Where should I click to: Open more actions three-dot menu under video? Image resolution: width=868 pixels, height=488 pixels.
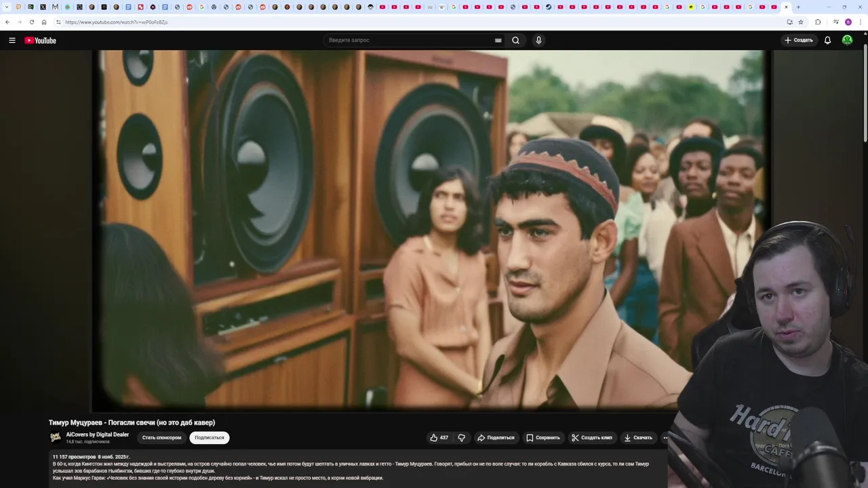tap(665, 438)
